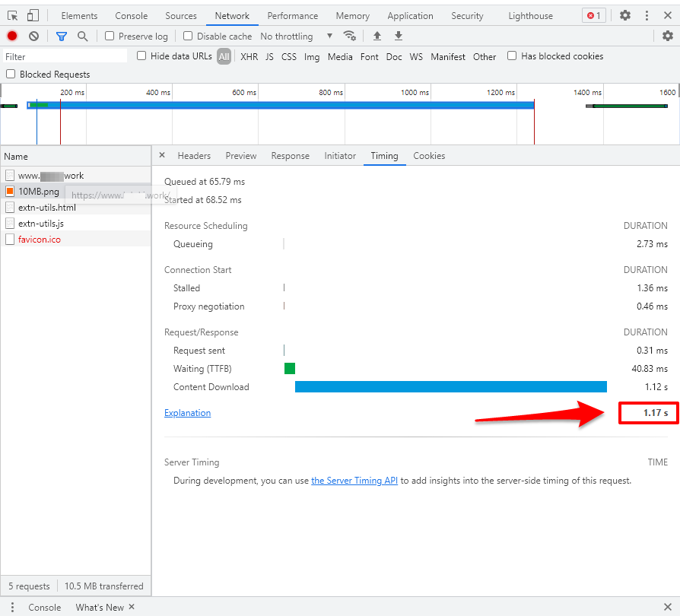This screenshot has height=616, width=680.
Task: Filter requests by Img
Action: [x=312, y=57]
